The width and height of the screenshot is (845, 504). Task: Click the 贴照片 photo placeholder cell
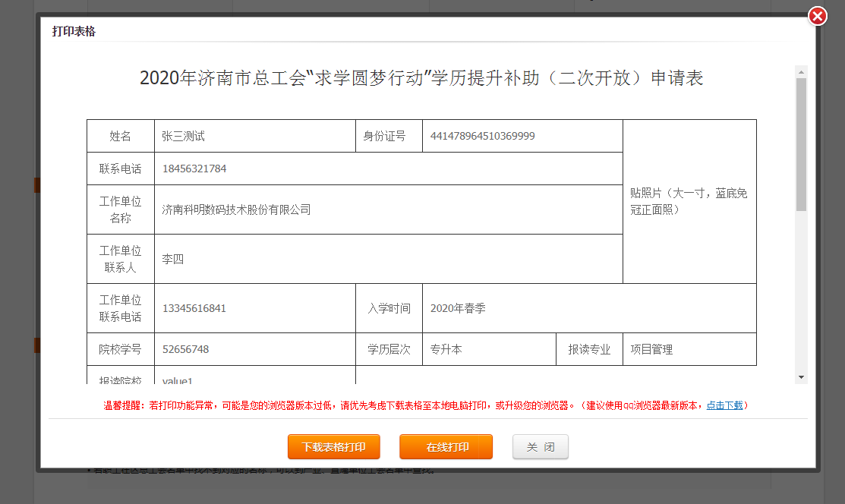[x=689, y=201]
